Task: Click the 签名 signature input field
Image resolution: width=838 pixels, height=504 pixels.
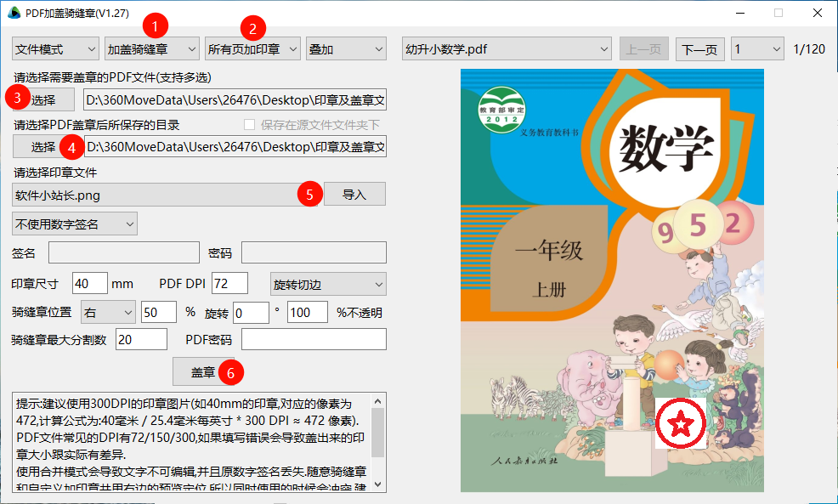Action: click(x=124, y=252)
